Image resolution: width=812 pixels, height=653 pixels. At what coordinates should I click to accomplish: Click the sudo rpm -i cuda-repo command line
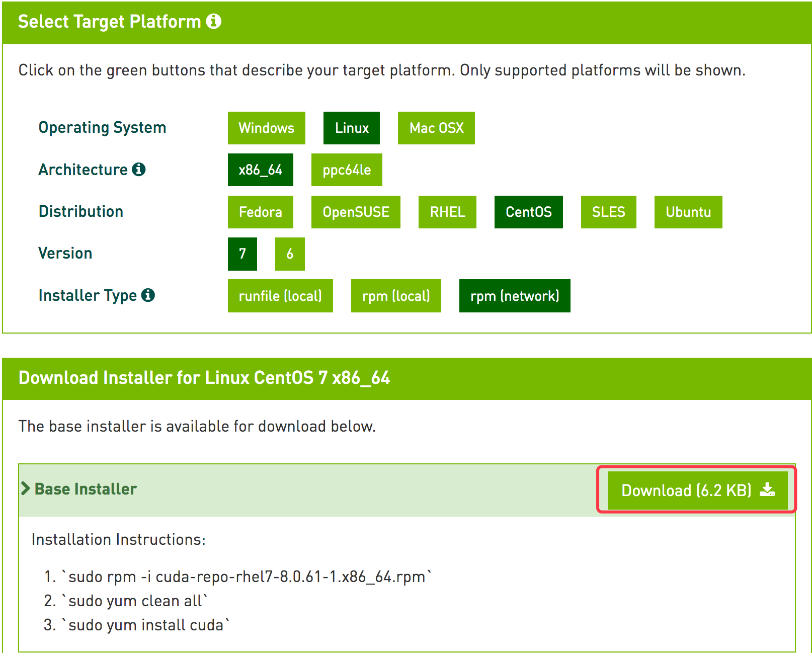247,577
